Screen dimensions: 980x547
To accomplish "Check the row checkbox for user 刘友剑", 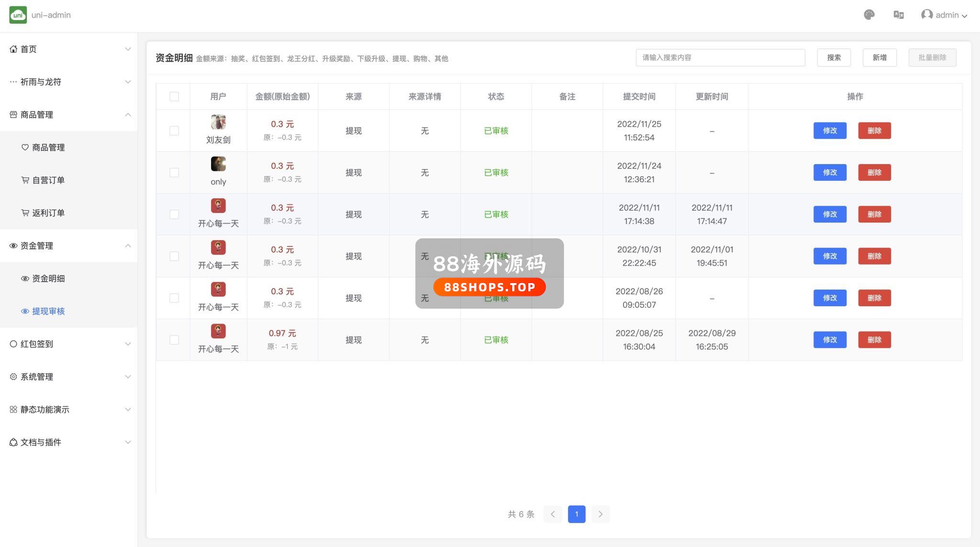I will 174,131.
